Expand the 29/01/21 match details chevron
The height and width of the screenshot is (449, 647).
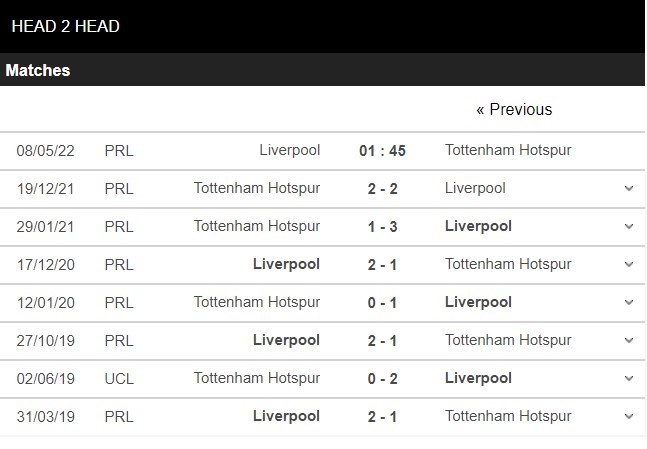(628, 227)
